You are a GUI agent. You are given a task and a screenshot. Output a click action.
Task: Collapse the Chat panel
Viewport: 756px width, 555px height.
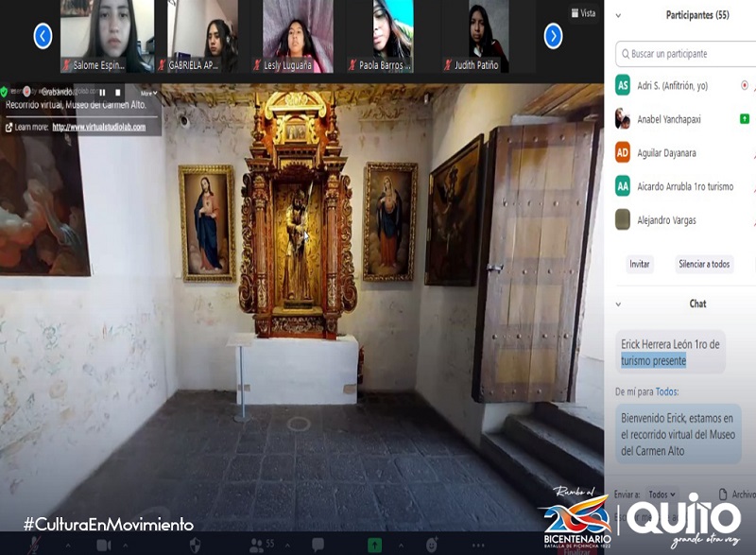[618, 304]
